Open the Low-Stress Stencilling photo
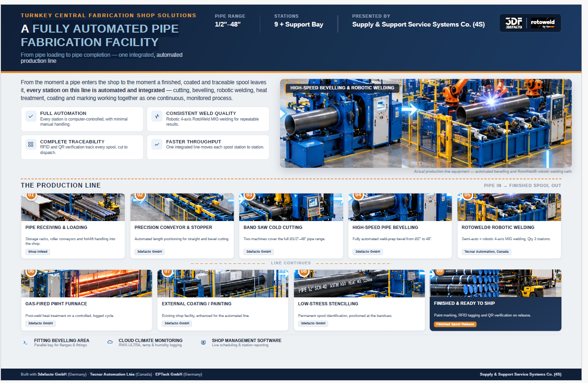Image resolution: width=588 pixels, height=383 pixels. pyautogui.click(x=359, y=283)
